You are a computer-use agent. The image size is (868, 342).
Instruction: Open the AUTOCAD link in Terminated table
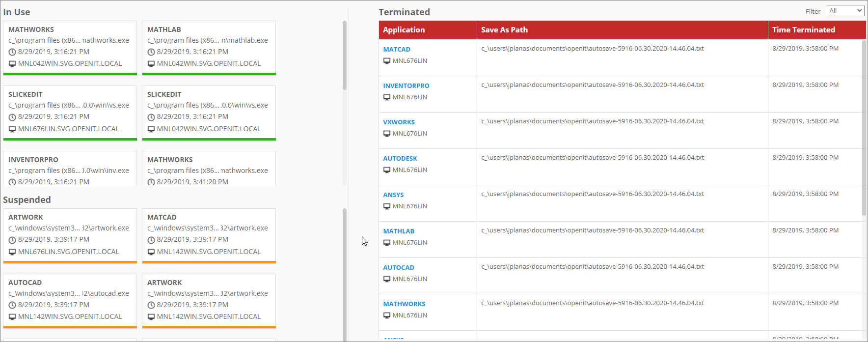pos(399,267)
